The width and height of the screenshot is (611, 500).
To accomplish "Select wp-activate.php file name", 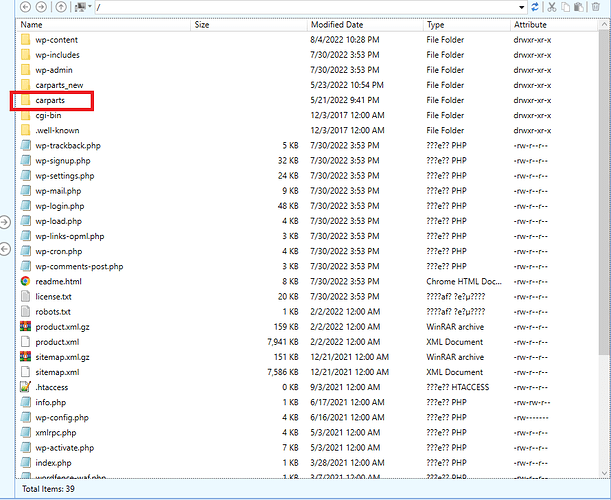I will tap(65, 448).
